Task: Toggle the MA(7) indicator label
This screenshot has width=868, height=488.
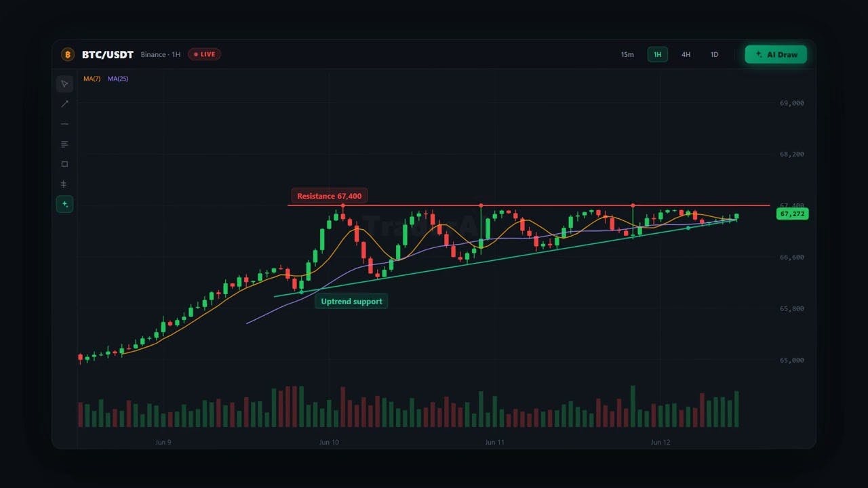Action: point(92,79)
